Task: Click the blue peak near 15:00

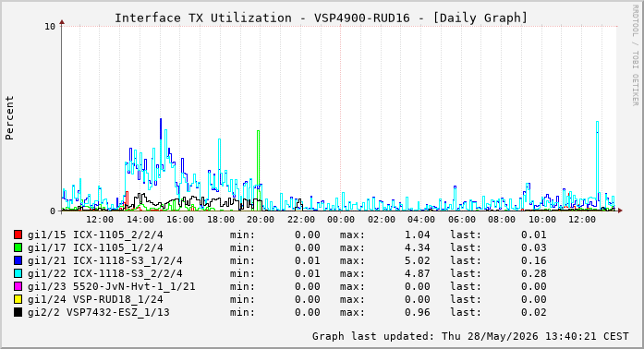Action: tap(161, 129)
